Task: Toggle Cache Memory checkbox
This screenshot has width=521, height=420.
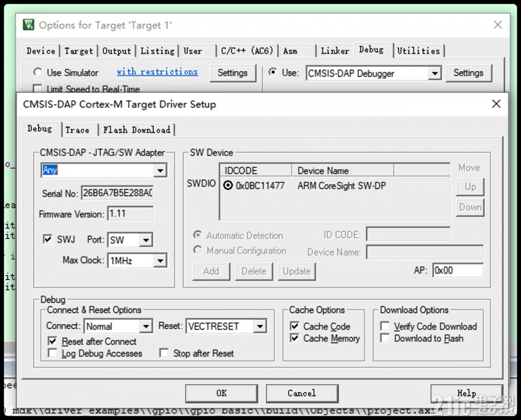Action: pos(295,338)
